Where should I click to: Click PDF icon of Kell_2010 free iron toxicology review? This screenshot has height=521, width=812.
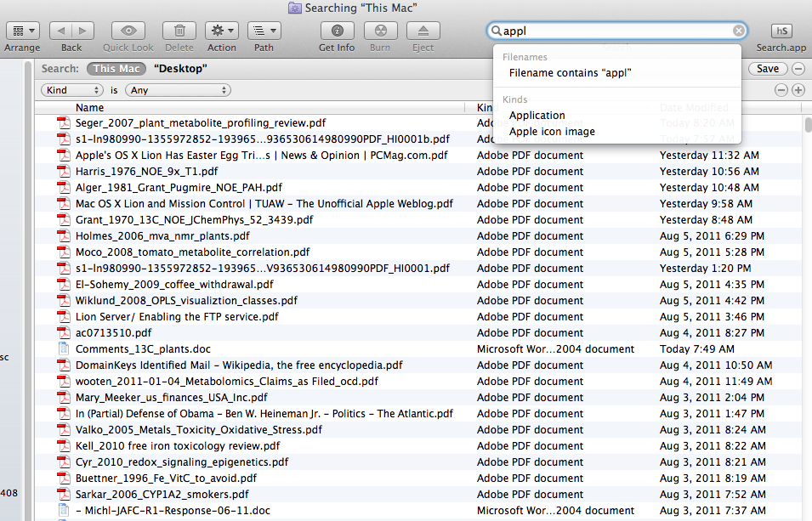click(x=63, y=446)
